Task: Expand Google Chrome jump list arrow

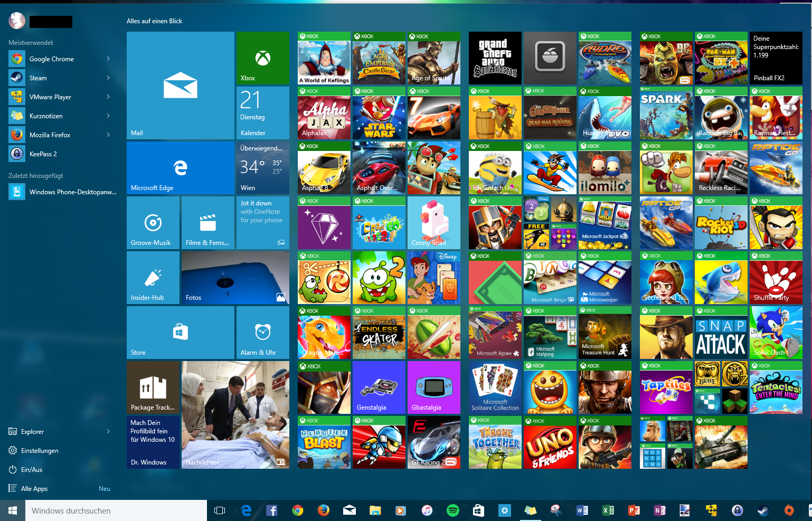Action: click(108, 59)
